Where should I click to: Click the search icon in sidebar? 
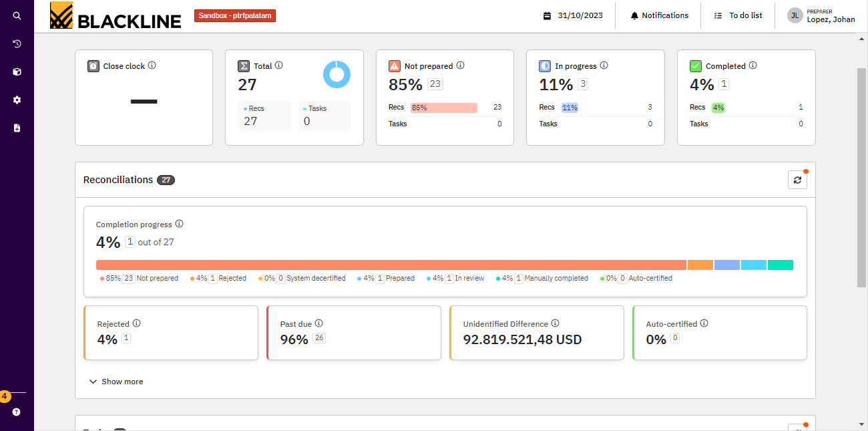tap(17, 15)
